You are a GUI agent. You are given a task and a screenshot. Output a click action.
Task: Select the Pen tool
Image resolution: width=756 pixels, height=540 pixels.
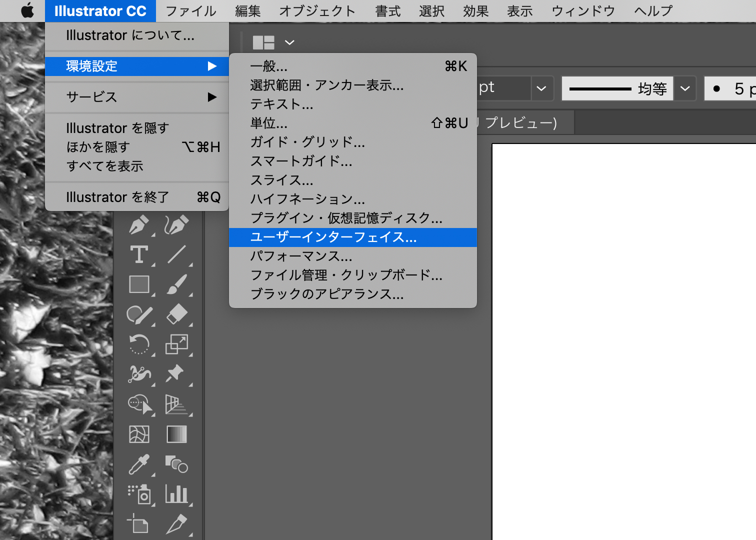139,225
